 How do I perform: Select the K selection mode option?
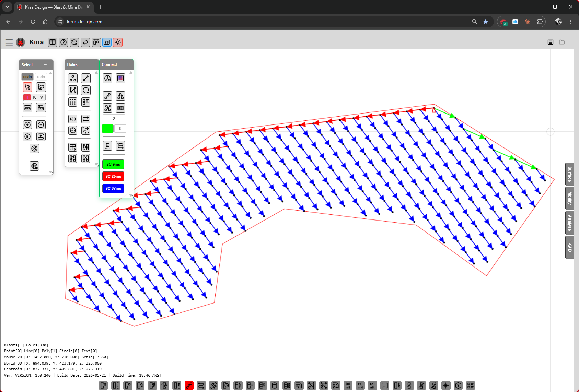click(35, 97)
